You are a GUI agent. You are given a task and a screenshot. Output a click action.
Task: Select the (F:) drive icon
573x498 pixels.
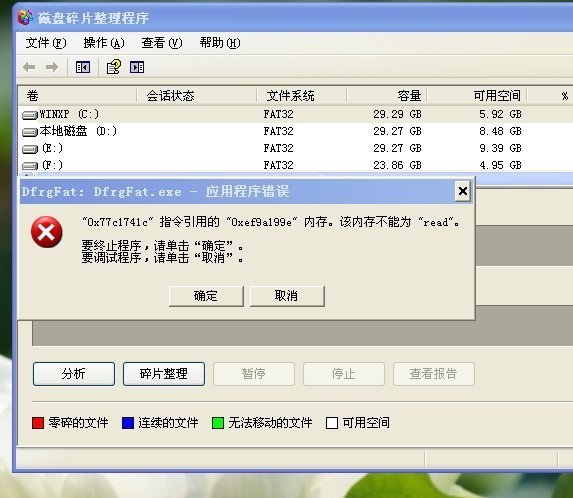30,166
